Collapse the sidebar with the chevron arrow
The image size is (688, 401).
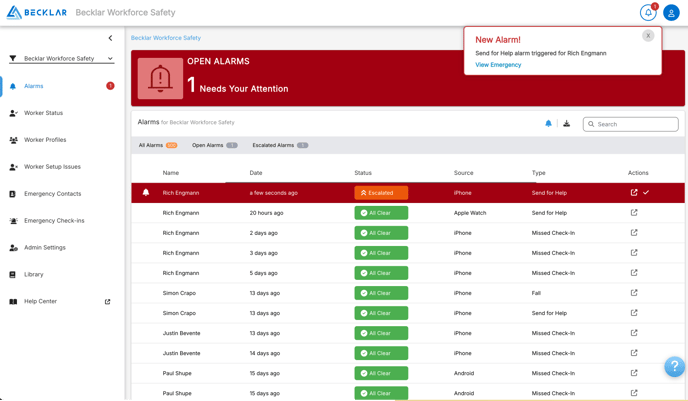110,38
